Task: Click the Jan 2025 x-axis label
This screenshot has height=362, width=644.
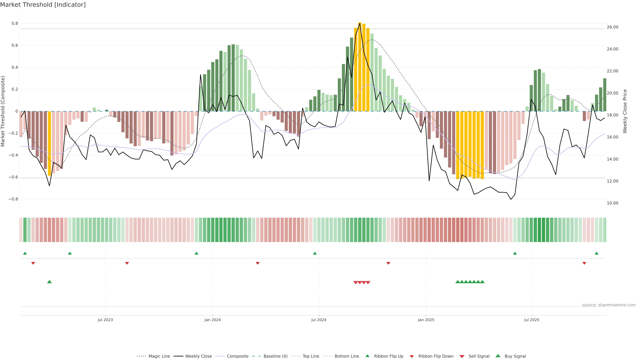Action: click(426, 320)
